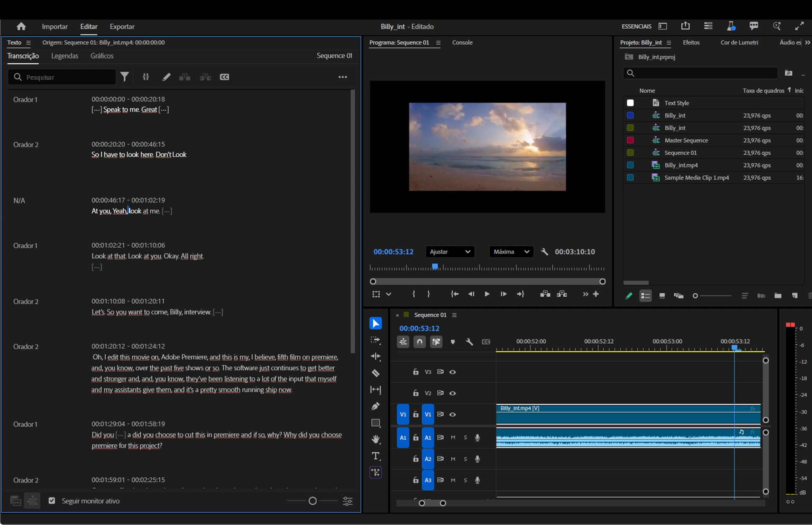Image resolution: width=812 pixels, height=525 pixels.
Task: Open the Texto panel menu
Action: (x=28, y=42)
